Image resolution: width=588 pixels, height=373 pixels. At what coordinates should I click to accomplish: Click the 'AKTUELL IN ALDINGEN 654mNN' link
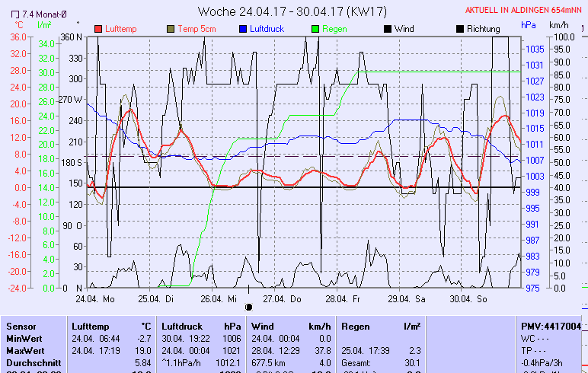click(525, 11)
